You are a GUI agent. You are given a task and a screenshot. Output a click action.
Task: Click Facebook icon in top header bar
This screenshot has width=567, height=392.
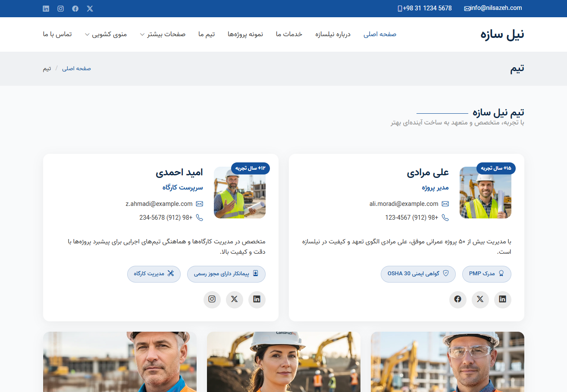point(75,9)
